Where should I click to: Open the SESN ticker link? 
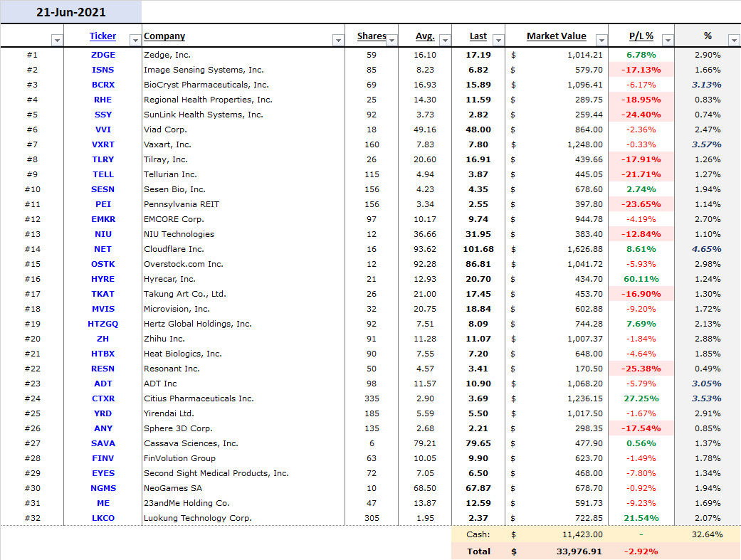(103, 189)
